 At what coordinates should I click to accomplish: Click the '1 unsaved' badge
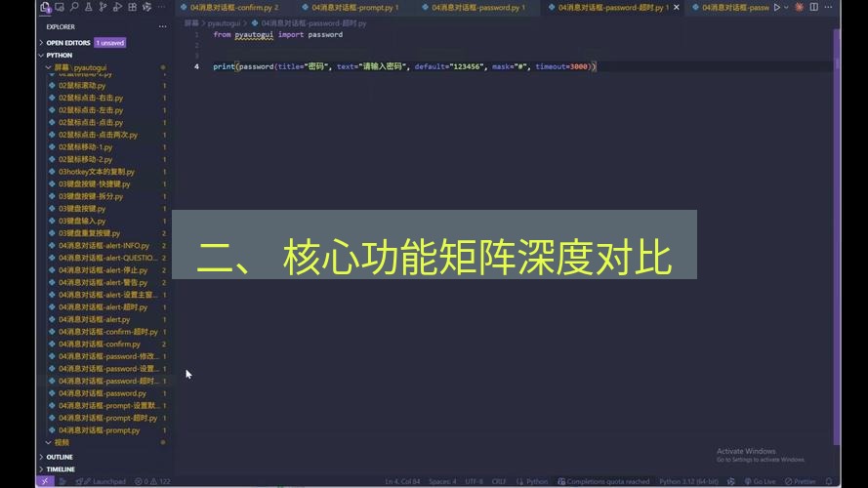[110, 43]
